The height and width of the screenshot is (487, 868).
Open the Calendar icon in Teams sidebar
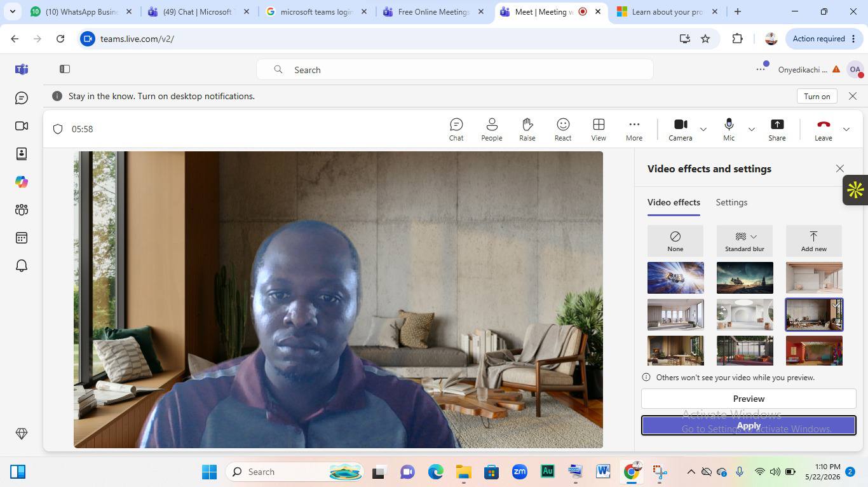tap(22, 238)
